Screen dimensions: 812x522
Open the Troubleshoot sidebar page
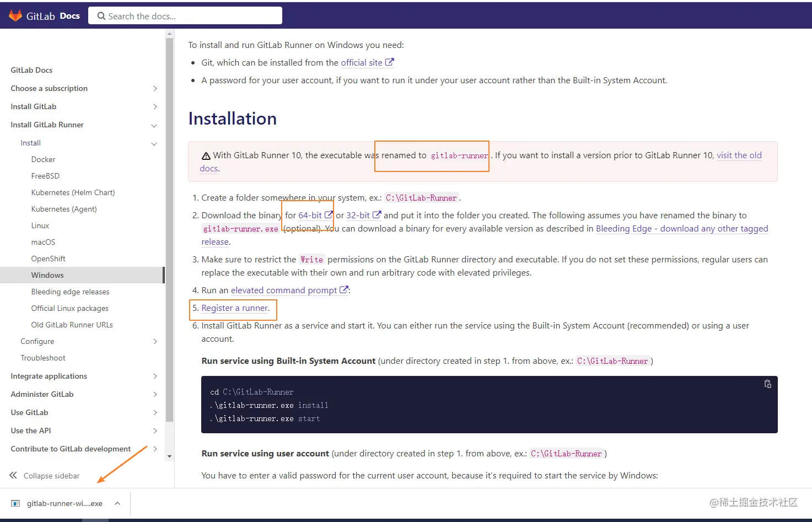click(x=43, y=358)
